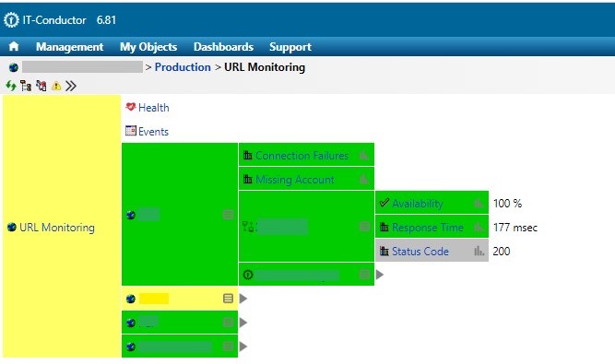Refresh the view with green arrows icon
Image resolution: width=615 pixels, height=364 pixels.
(11, 86)
